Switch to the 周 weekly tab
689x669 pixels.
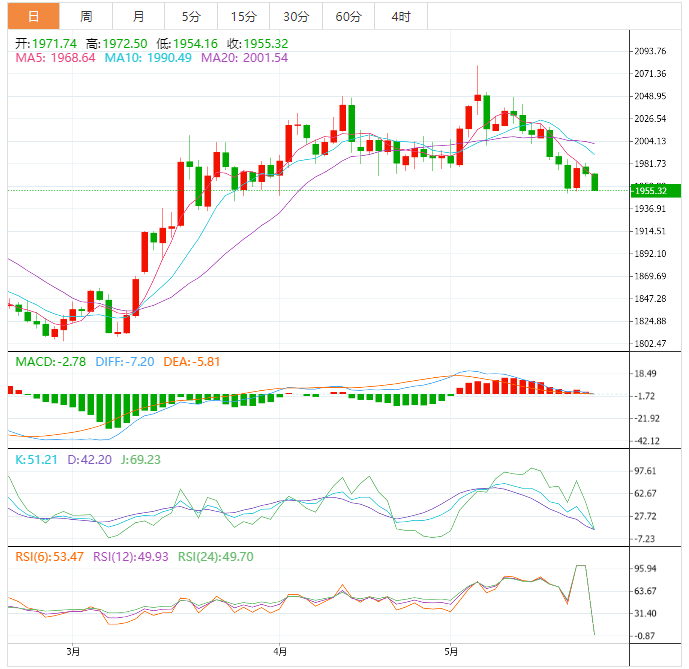pos(86,16)
